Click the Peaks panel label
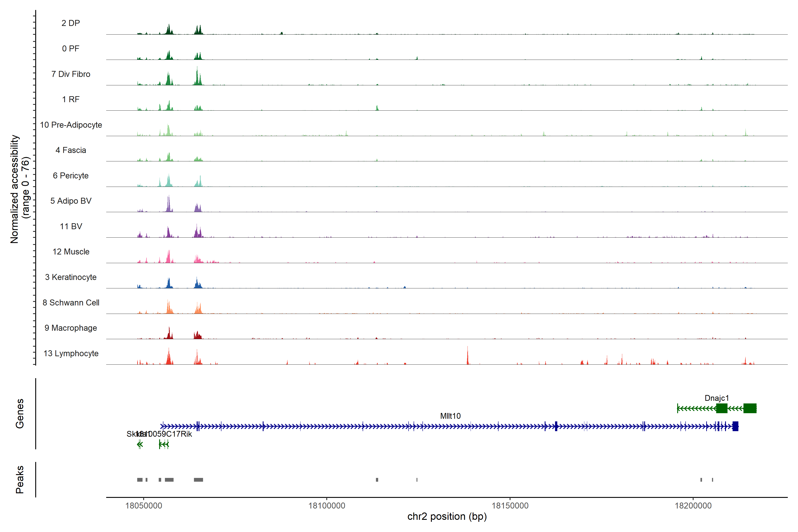The height and width of the screenshot is (532, 798). (x=20, y=479)
